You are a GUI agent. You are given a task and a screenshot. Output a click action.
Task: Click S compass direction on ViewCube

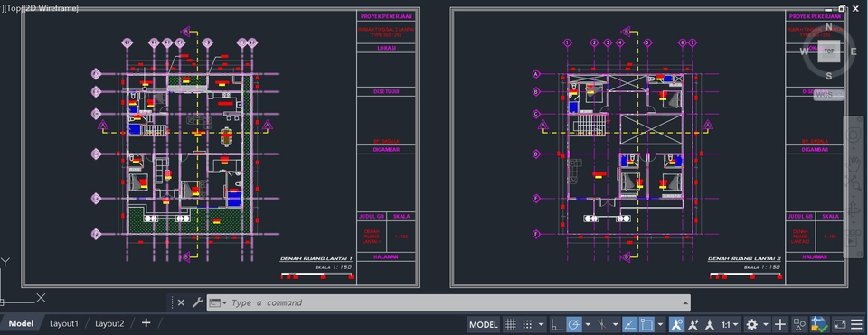click(x=829, y=76)
